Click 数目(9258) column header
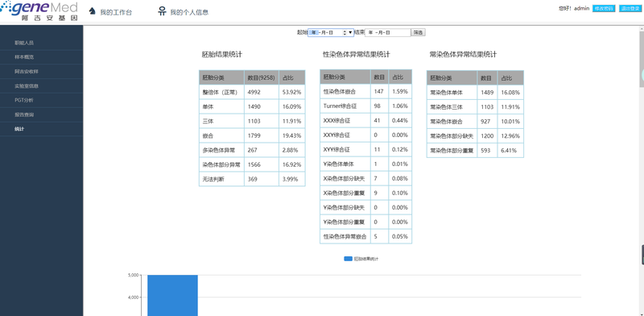 (x=262, y=77)
